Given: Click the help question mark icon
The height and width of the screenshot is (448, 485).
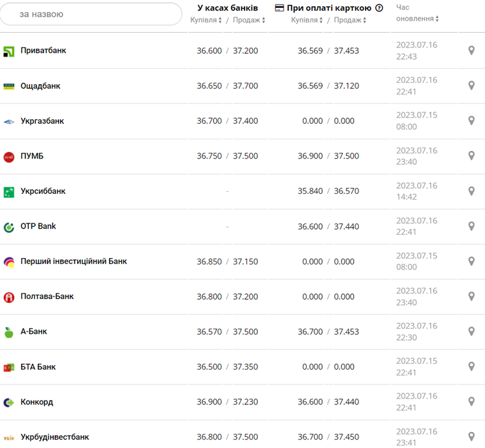Looking at the screenshot, I should [x=379, y=8].
